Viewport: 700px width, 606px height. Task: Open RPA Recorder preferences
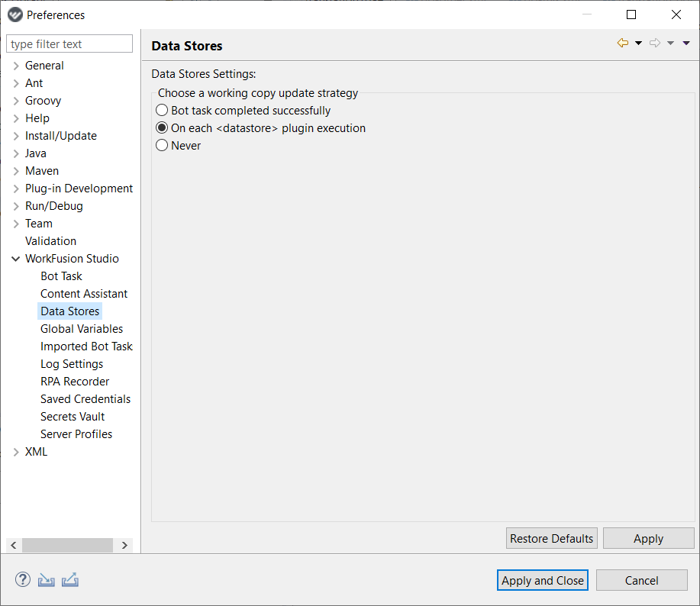(x=75, y=382)
